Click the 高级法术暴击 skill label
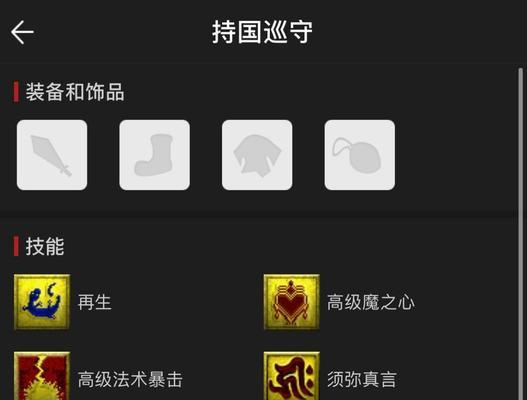This screenshot has height=400, width=527. coord(130,379)
